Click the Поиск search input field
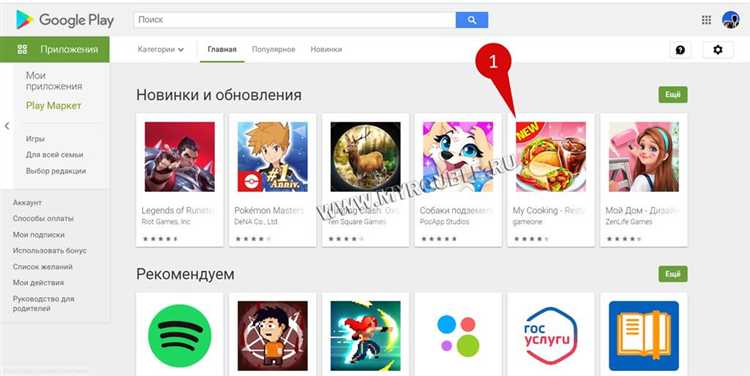The width and height of the screenshot is (750, 376). pos(295,20)
